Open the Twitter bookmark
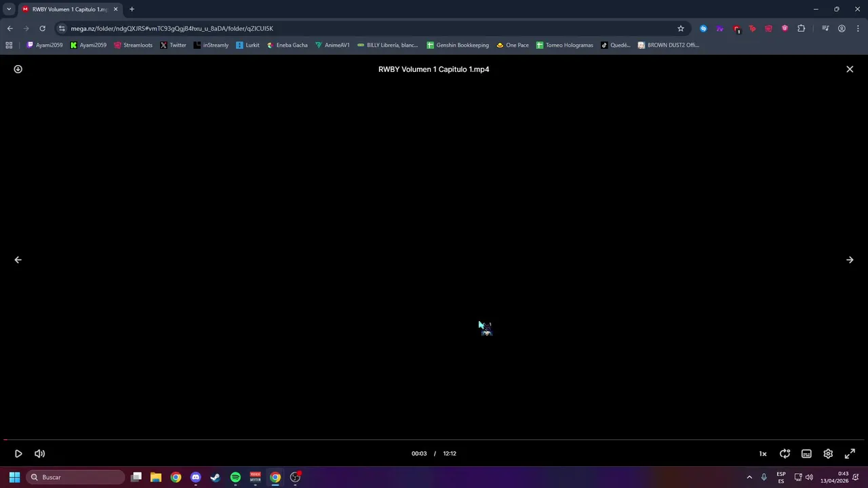The width and height of the screenshot is (868, 488). tap(173, 45)
